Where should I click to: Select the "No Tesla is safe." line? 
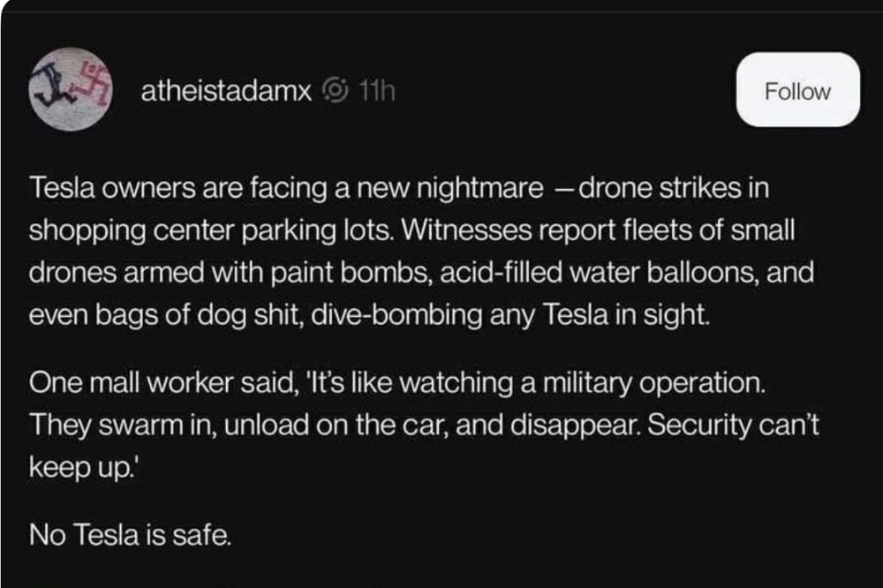coord(129,534)
